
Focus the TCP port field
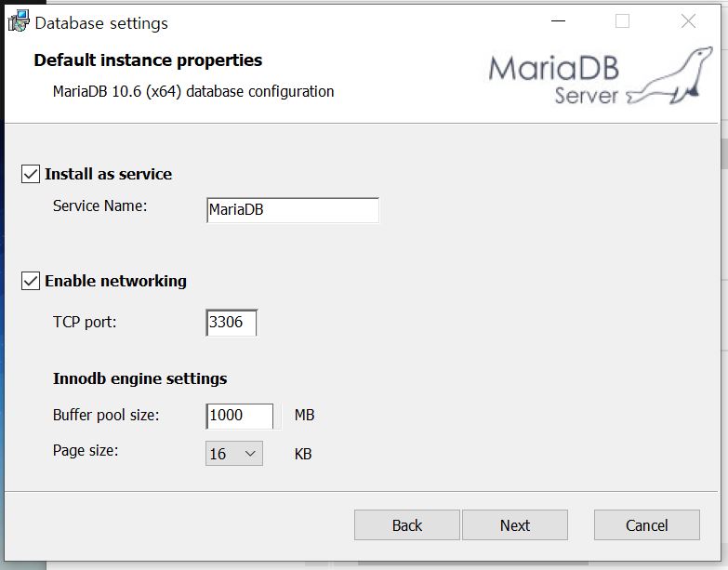(232, 322)
